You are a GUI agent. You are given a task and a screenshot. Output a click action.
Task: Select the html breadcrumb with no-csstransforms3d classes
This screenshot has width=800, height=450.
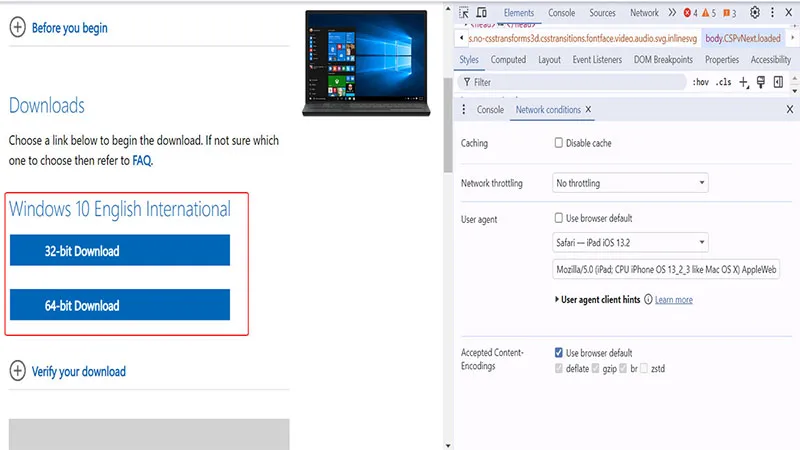583,38
